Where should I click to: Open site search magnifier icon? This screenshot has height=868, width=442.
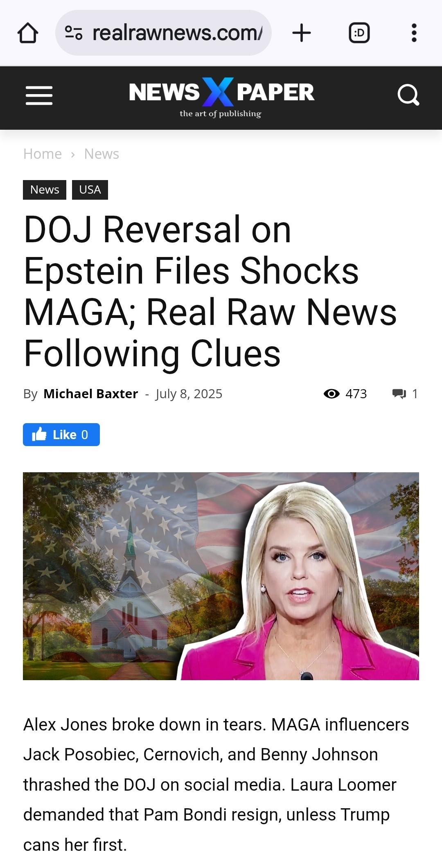click(x=408, y=95)
